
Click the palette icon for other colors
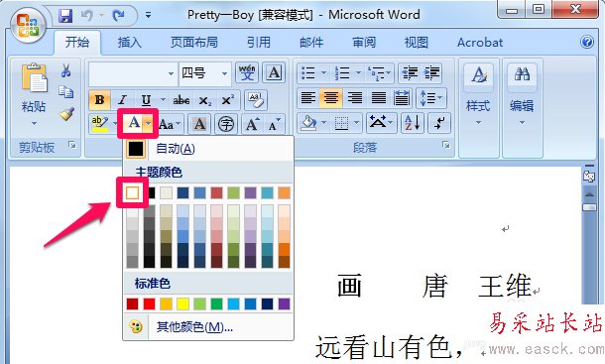(x=136, y=326)
